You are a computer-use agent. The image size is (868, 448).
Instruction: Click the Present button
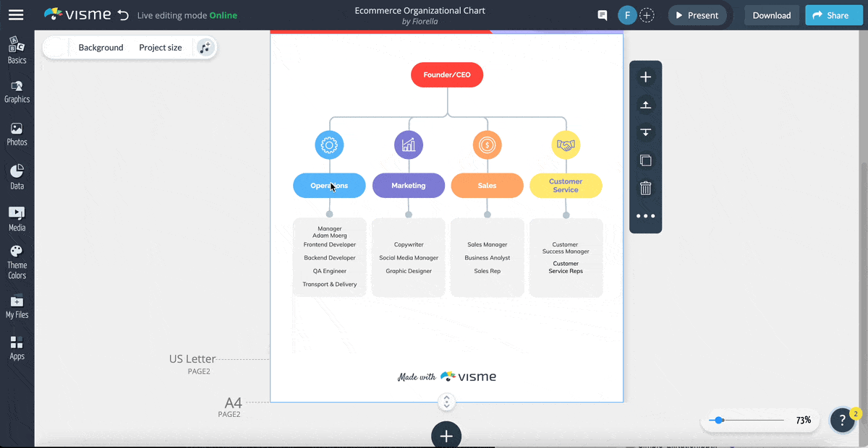click(x=697, y=14)
